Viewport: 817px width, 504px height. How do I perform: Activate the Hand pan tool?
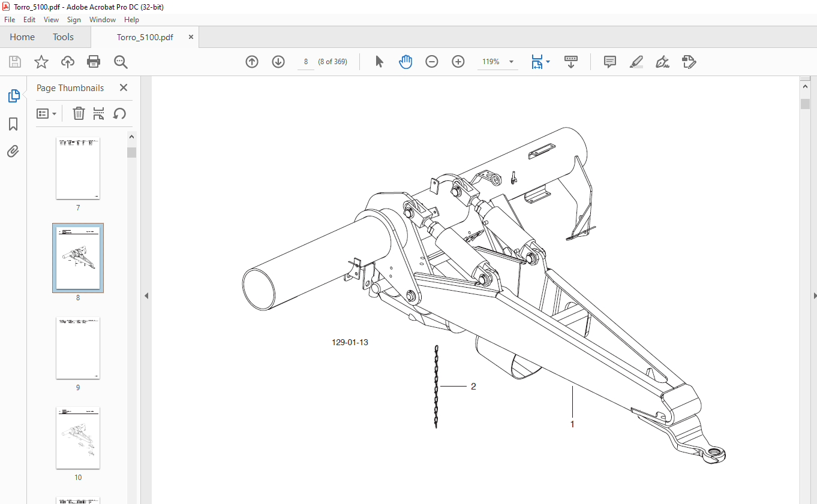coord(406,62)
